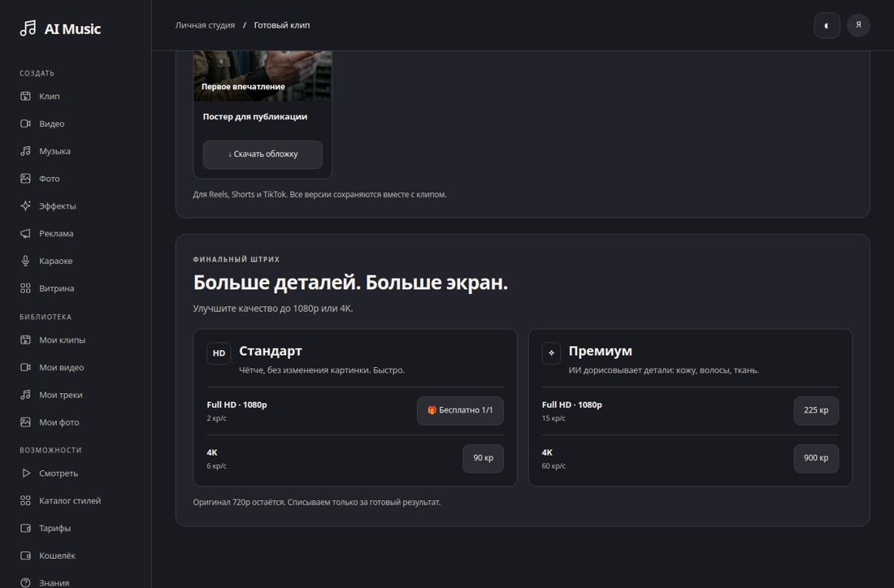Screen dimensions: 894x588
Task: Open the Кошелёк icon
Action: tap(26, 556)
